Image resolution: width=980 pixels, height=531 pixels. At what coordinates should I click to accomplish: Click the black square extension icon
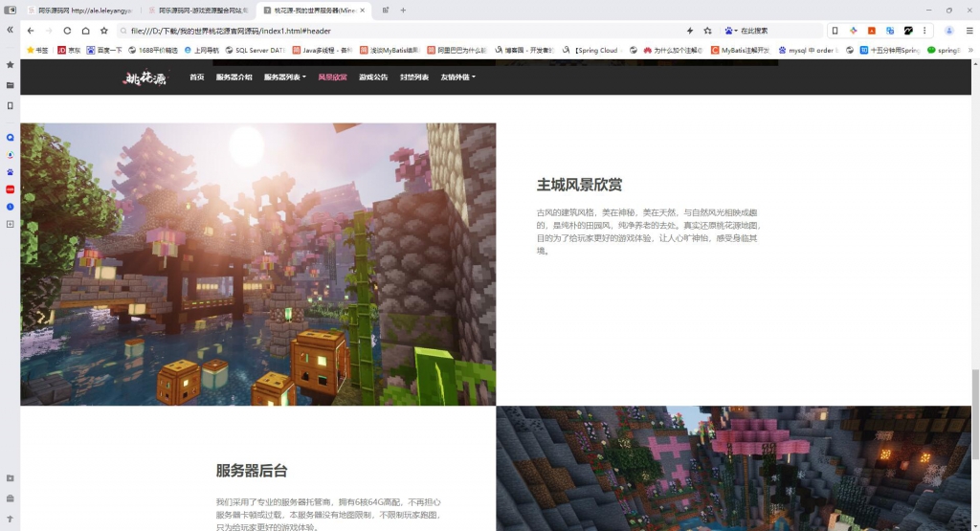tap(908, 31)
